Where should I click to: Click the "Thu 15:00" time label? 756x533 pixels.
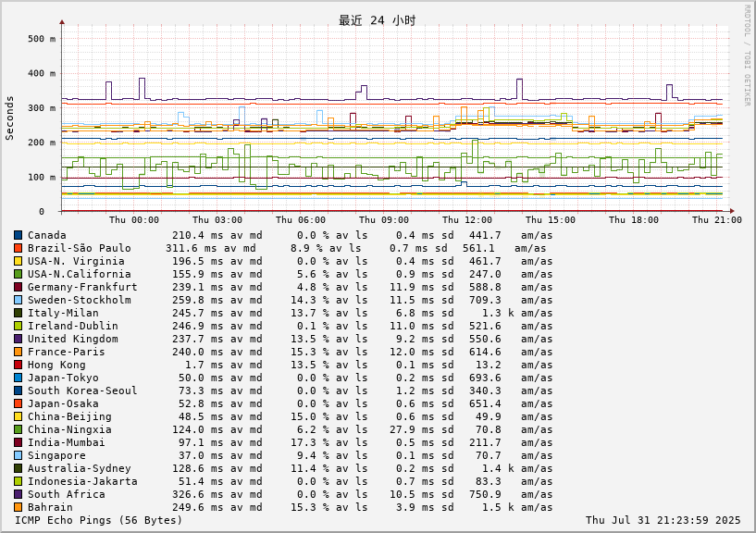pos(551,220)
